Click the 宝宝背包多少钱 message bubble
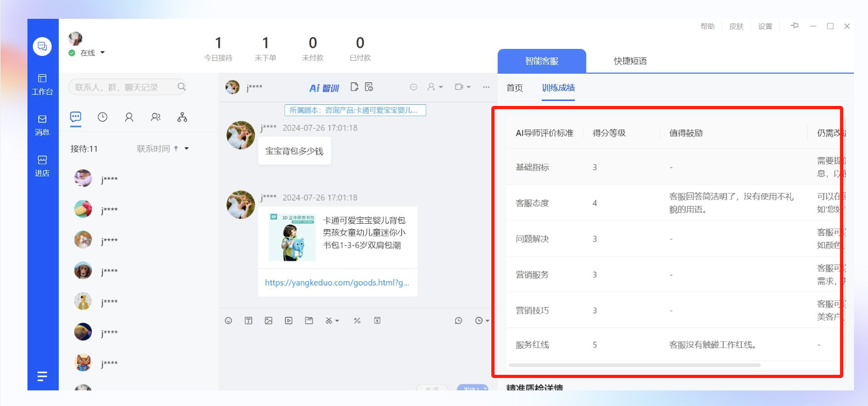Image resolution: width=868 pixels, height=406 pixels. point(294,151)
